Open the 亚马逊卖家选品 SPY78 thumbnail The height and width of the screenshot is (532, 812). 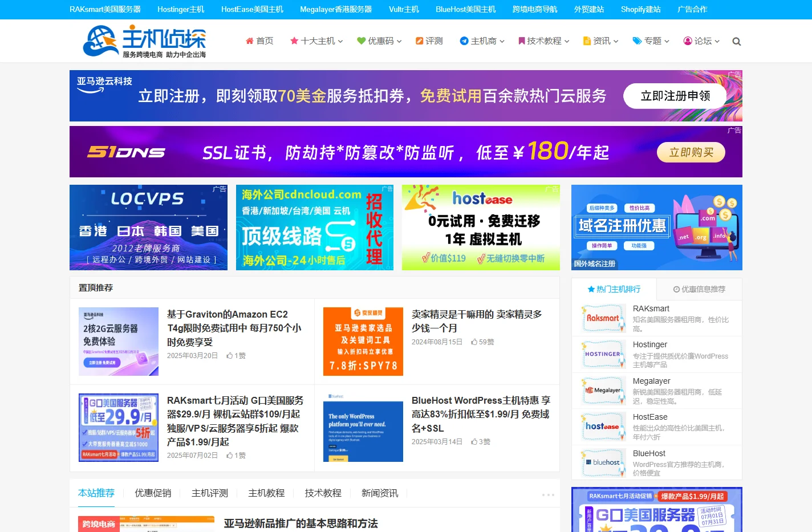(363, 342)
